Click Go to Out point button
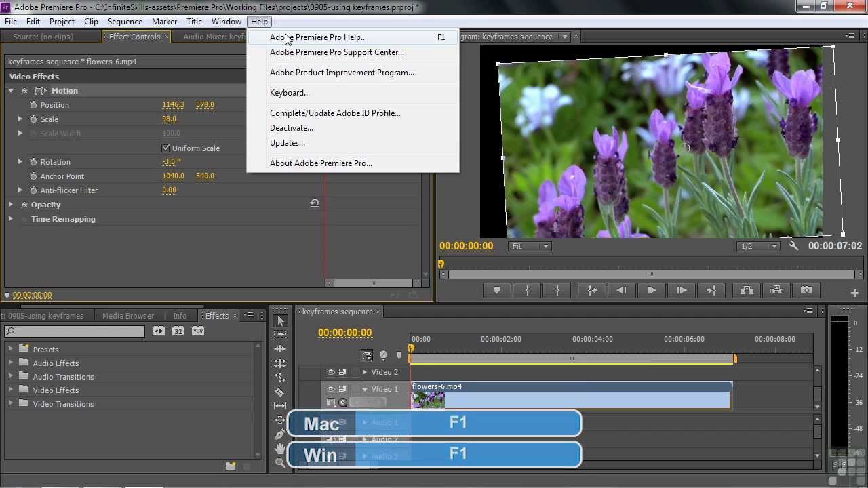The image size is (868, 488). click(711, 290)
